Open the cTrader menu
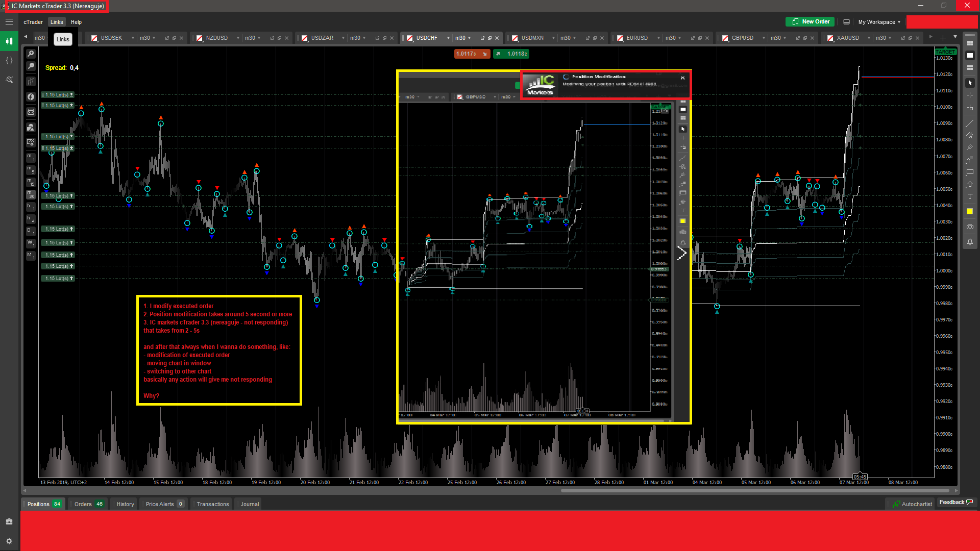 [33, 22]
